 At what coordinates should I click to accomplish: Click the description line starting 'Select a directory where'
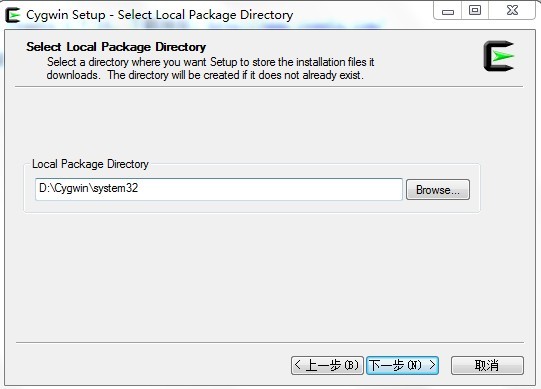(210, 62)
